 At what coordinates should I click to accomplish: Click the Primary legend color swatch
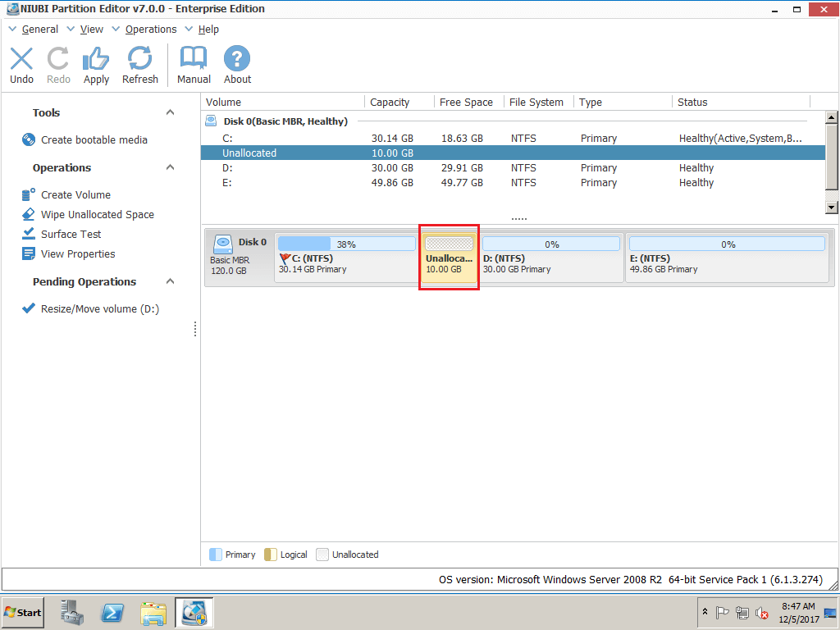[x=216, y=555]
